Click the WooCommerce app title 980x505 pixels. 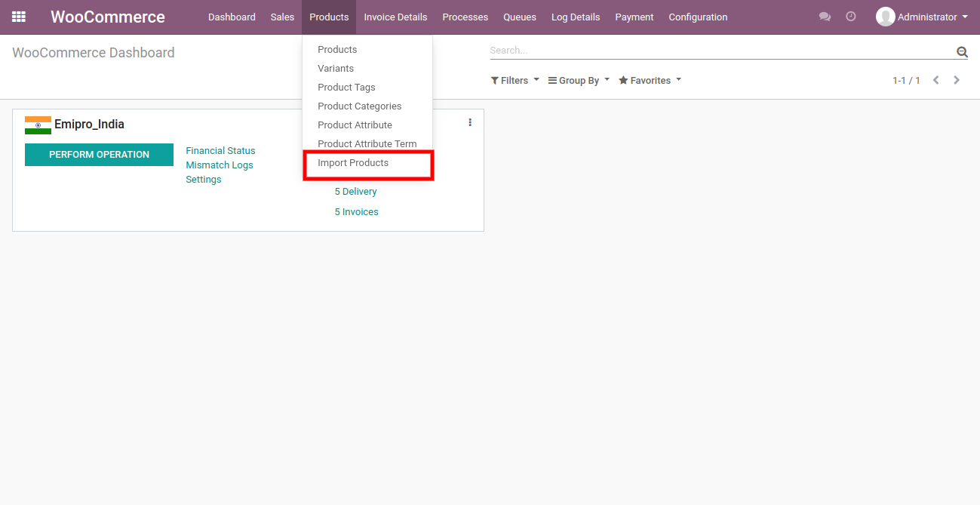[x=108, y=17]
